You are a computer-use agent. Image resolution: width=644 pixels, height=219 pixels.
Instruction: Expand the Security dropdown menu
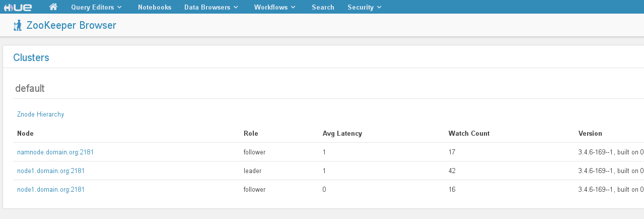coord(365,7)
